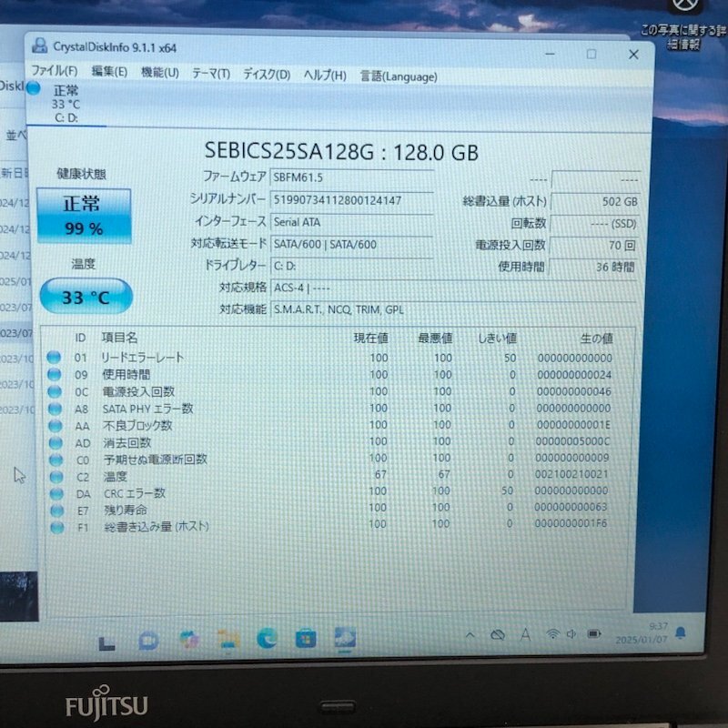Viewport: 728px width, 728px height.
Task: Open Microsoft Edge from the taskbar
Action: (267, 639)
